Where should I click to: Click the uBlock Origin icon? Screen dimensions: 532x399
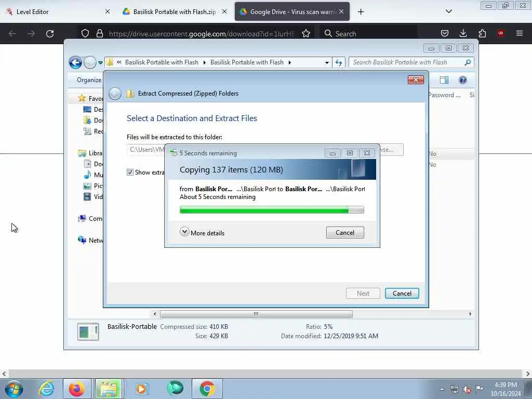tap(500, 33)
